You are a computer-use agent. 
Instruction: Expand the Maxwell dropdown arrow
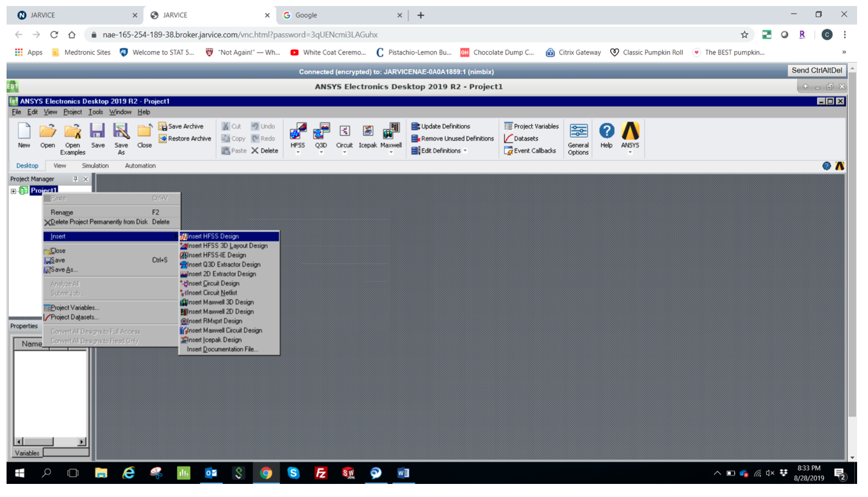point(391,153)
